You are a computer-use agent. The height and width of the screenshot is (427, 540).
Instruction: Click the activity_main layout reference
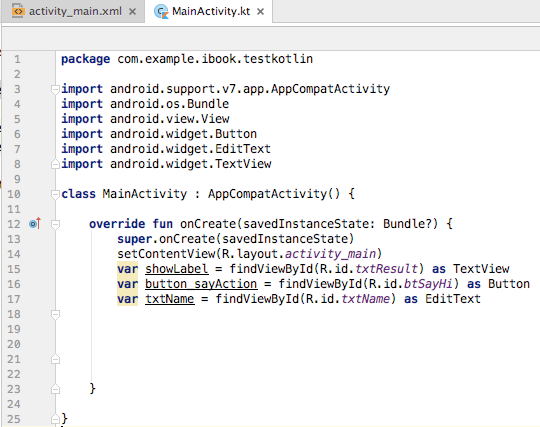[x=331, y=254]
